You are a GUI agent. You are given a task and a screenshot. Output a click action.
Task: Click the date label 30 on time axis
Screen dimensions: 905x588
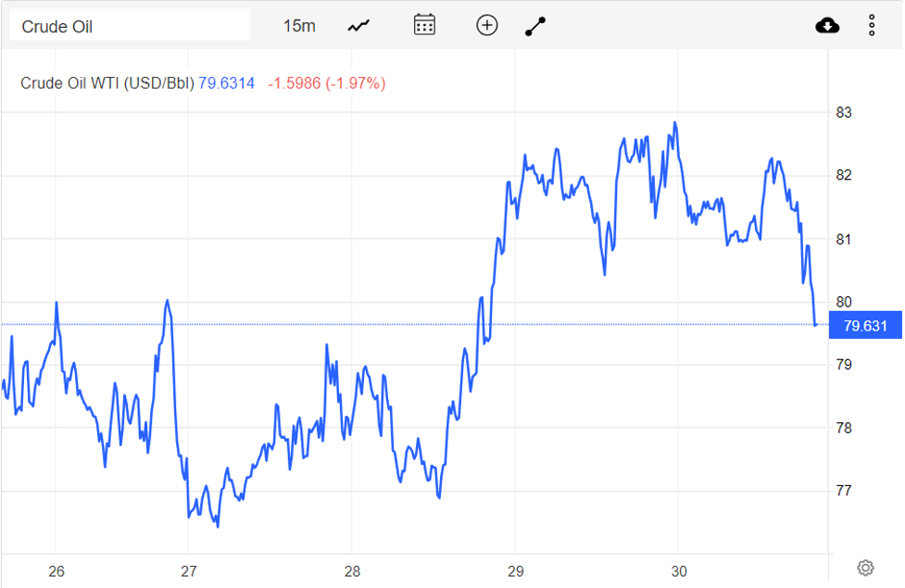(x=679, y=570)
